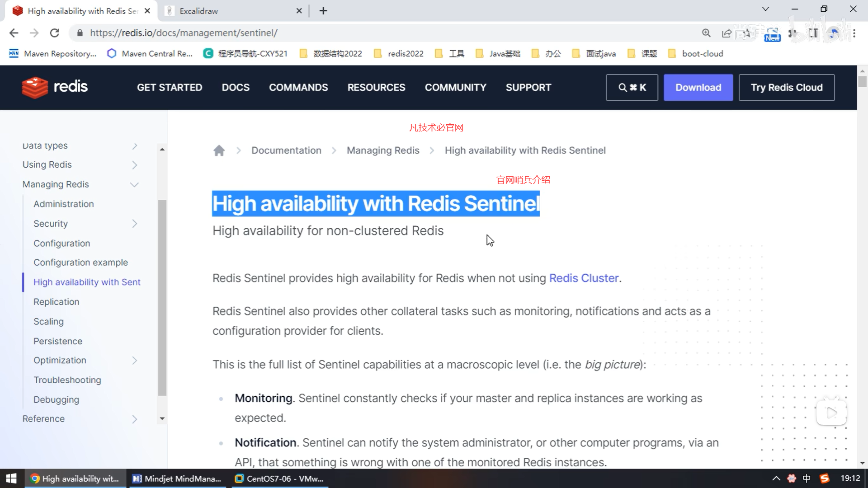The height and width of the screenshot is (488, 868).
Task: Click the home breadcrumb icon
Action: coord(219,150)
